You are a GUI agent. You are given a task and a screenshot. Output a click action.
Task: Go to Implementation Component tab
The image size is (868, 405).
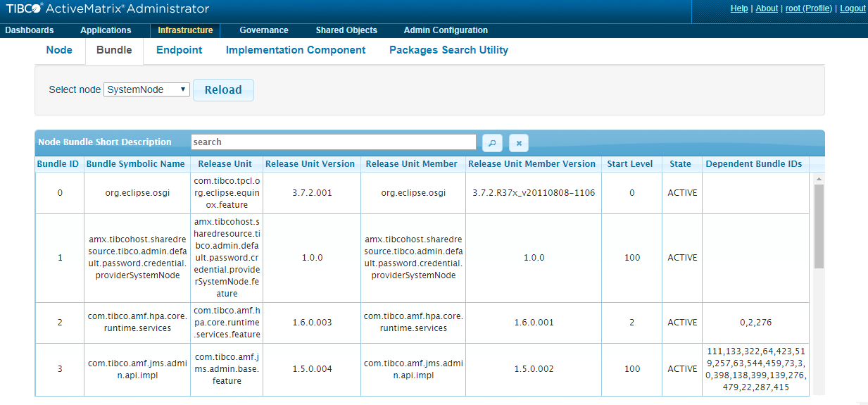pos(296,50)
